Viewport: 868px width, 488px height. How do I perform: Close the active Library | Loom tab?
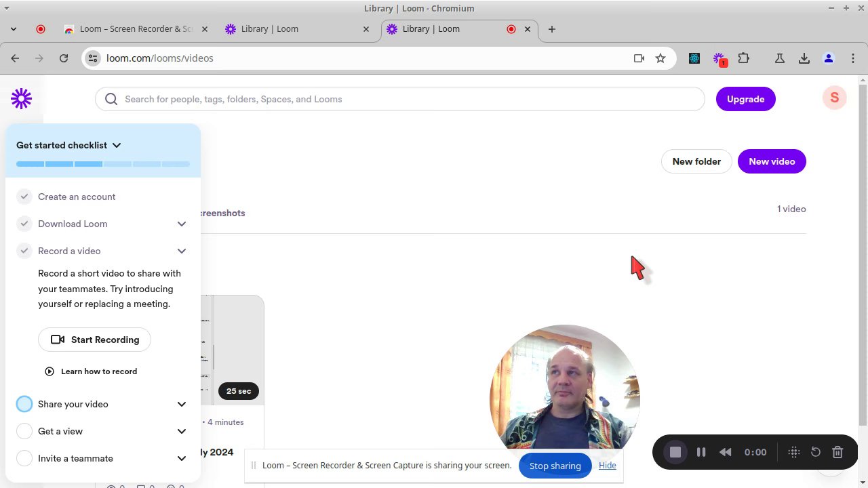pos(528,29)
